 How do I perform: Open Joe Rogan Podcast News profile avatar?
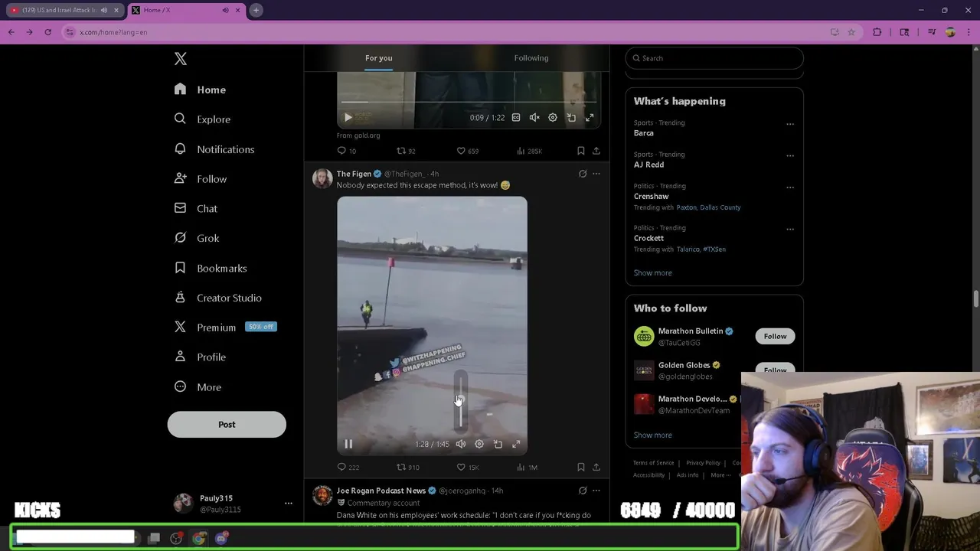click(322, 495)
